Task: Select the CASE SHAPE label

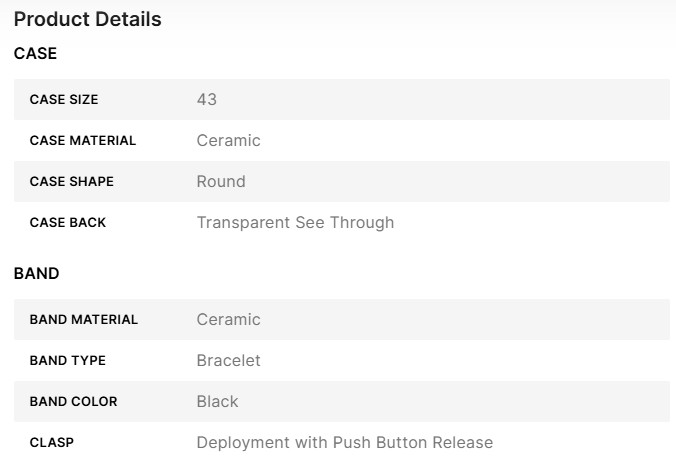Action: click(x=72, y=182)
